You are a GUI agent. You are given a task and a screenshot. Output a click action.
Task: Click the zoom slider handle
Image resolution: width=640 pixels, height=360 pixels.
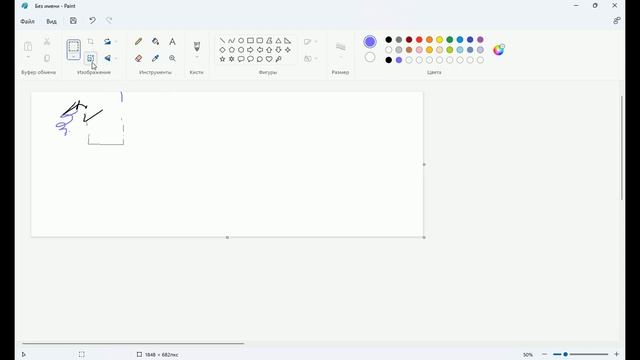click(x=565, y=354)
